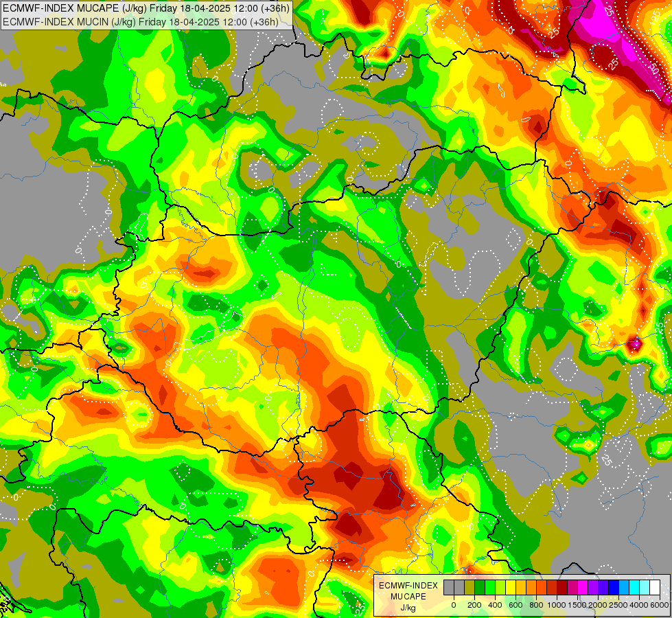Pick the dark red swatch before 1500
This screenshot has height=618, width=672.
[x=562, y=588]
